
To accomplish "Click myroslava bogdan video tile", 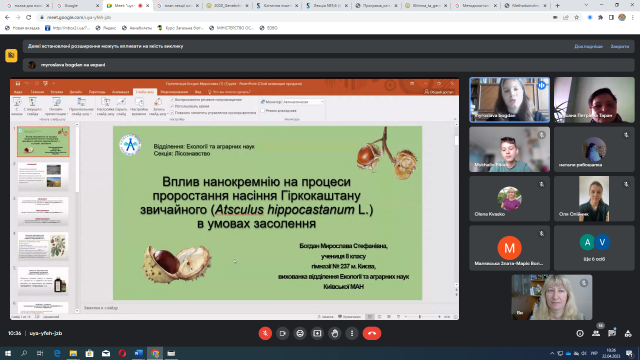I will pyautogui.click(x=509, y=100).
